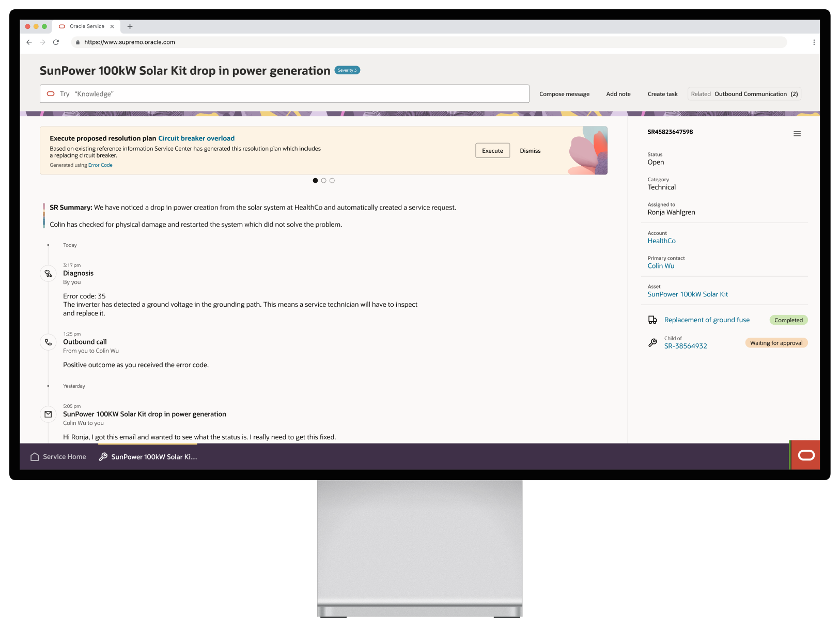Viewport: 840px width, 633px height.
Task: Go to the Service Home tab
Action: click(x=58, y=457)
